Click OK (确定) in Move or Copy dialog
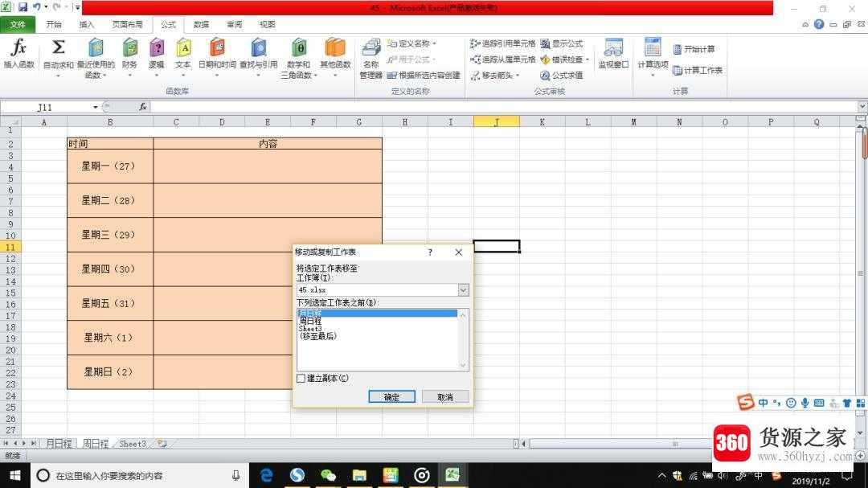Image resolution: width=868 pixels, height=488 pixels. 392,396
